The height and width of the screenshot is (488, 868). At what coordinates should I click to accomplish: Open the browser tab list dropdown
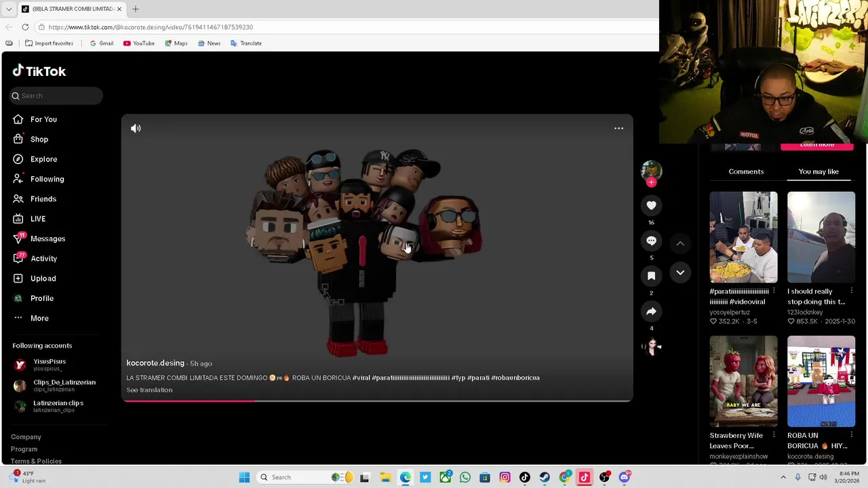[x=8, y=9]
